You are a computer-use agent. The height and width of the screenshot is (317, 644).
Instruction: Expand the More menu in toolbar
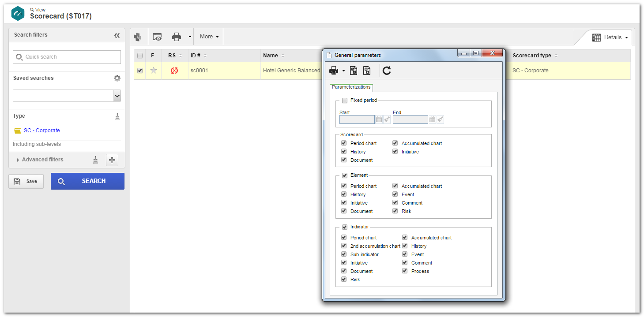pos(209,37)
